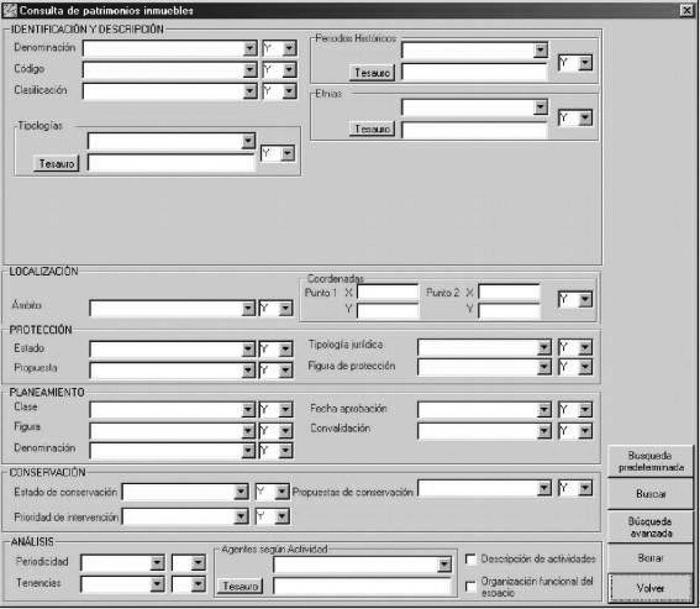Click the Etnias Tesauro text field

[x=475, y=129]
